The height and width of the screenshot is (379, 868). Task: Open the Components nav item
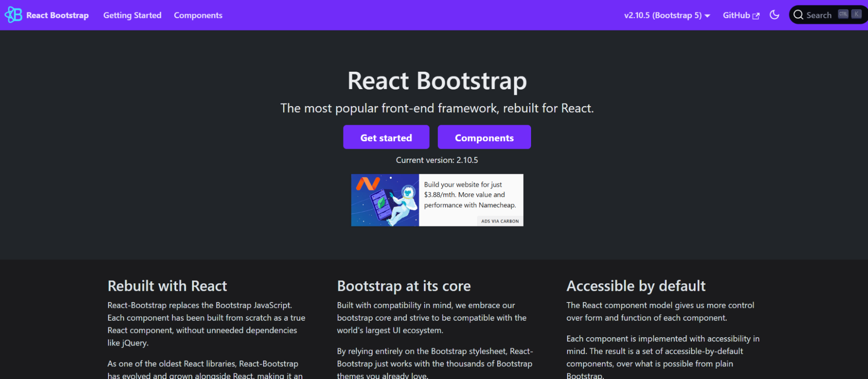click(198, 15)
